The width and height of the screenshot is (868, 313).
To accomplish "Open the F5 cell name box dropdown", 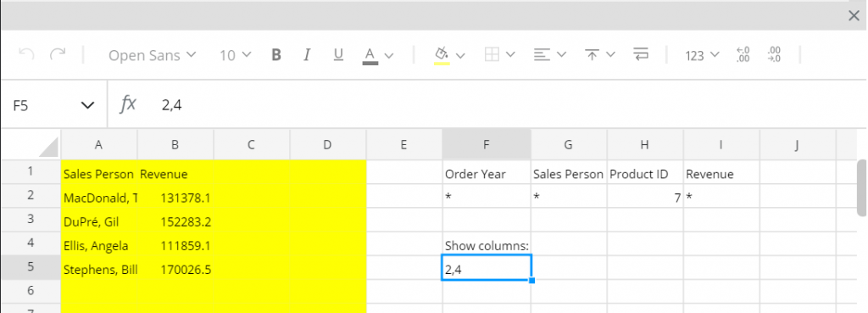I will [87, 105].
